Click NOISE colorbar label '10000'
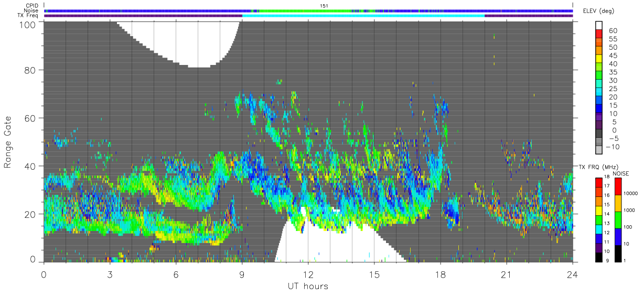The width and height of the screenshot is (644, 297). (x=630, y=193)
